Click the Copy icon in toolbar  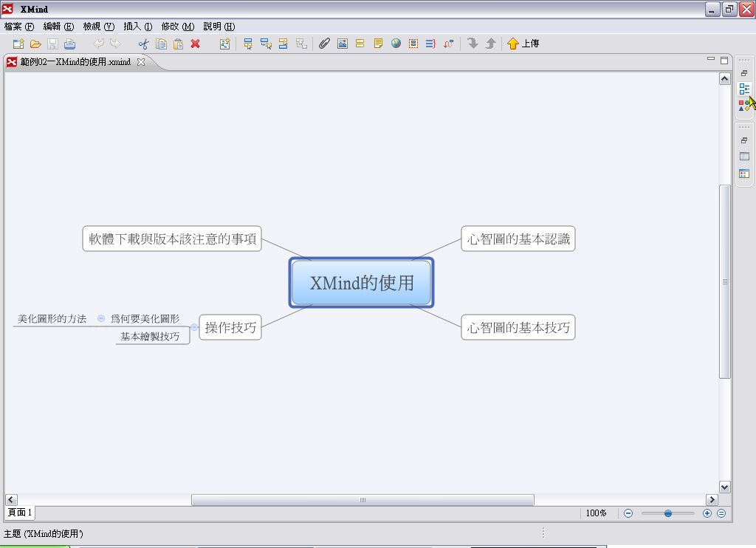161,44
